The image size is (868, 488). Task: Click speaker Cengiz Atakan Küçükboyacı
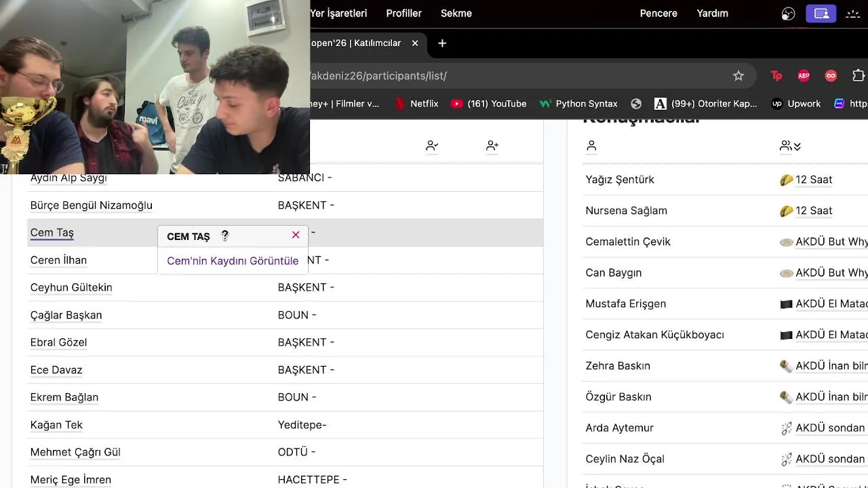[654, 335]
